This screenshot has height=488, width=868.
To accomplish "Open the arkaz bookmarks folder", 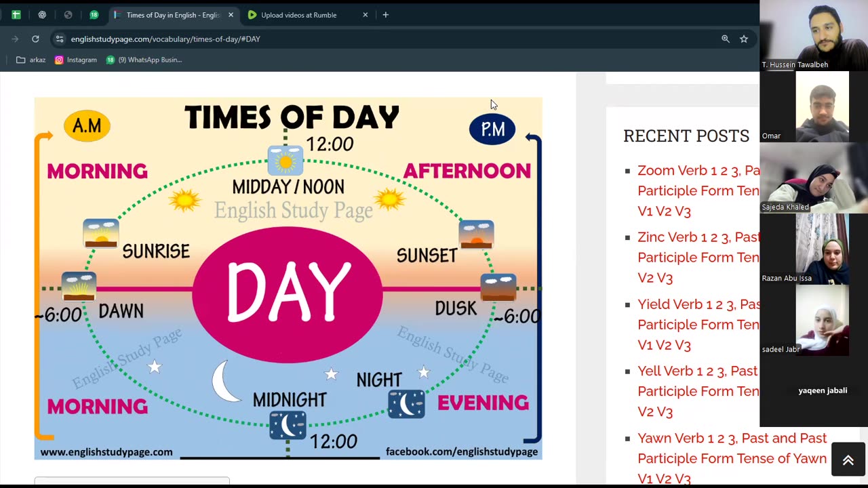I will (31, 60).
